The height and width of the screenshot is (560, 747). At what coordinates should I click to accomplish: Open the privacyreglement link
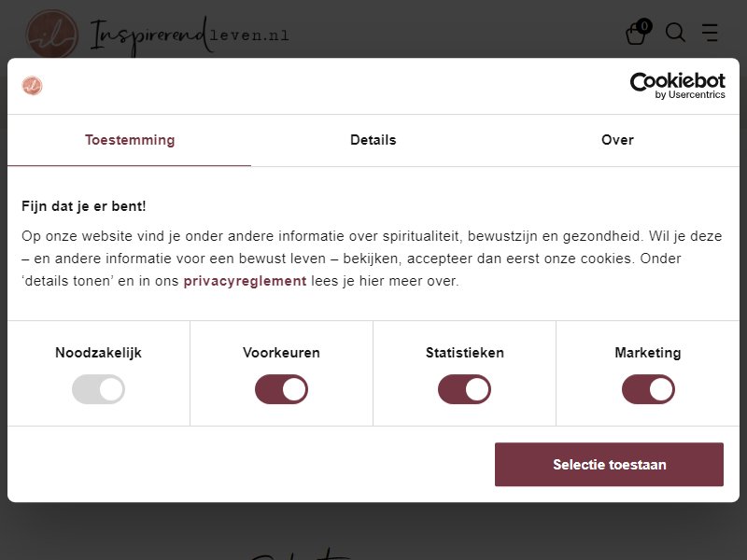[245, 281]
